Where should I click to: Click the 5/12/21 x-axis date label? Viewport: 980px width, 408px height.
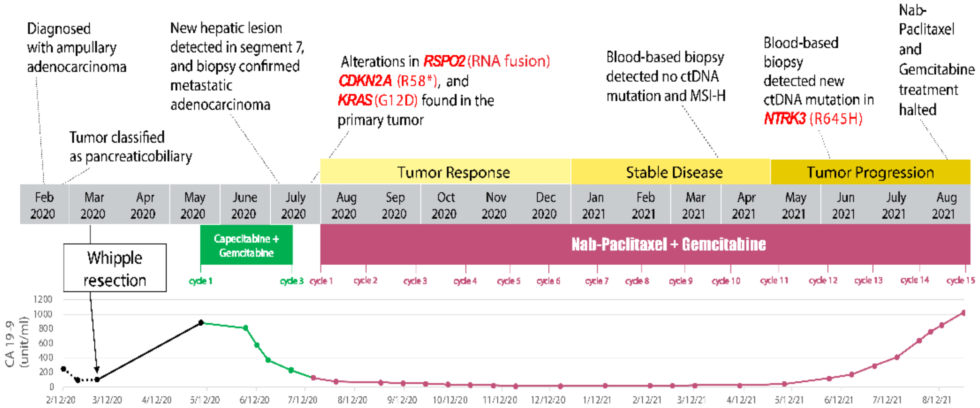pyautogui.click(x=789, y=400)
